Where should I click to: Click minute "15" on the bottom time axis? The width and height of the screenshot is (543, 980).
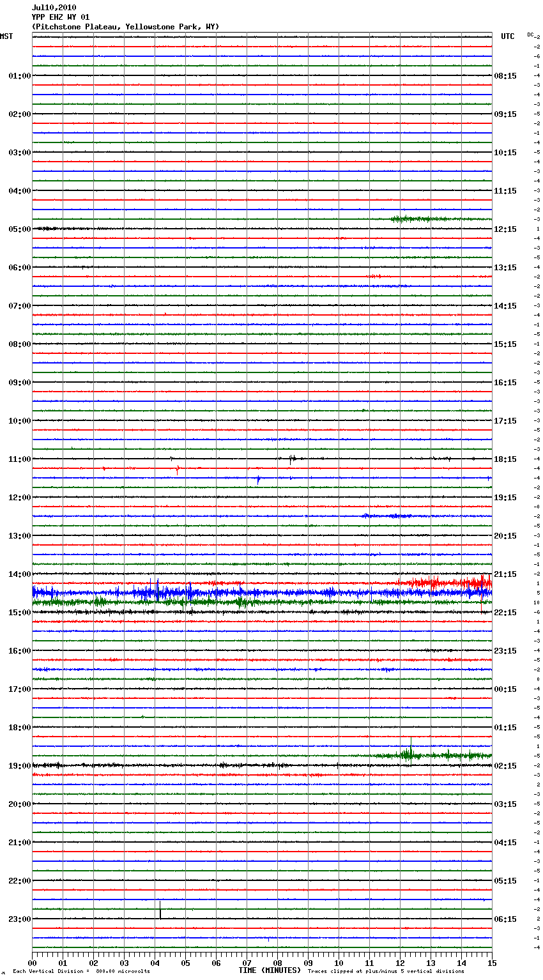[492, 962]
